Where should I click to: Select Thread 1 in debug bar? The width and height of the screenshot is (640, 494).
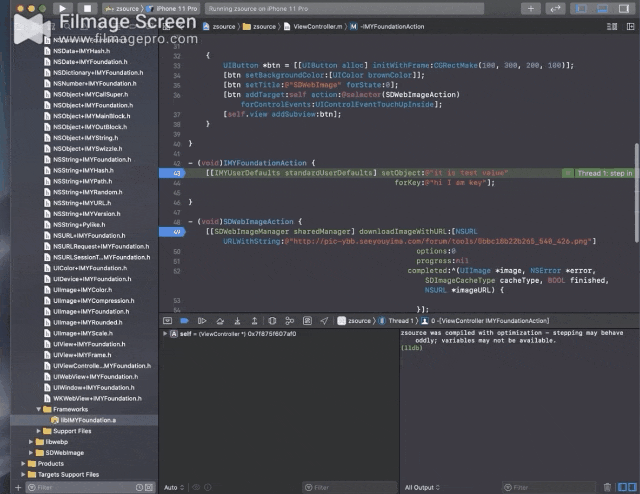click(x=396, y=321)
